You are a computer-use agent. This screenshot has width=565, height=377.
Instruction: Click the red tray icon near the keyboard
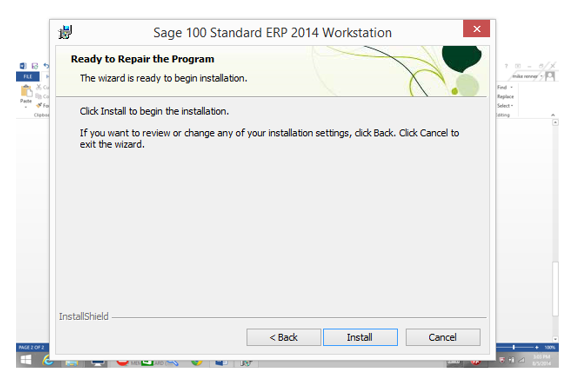point(475,362)
